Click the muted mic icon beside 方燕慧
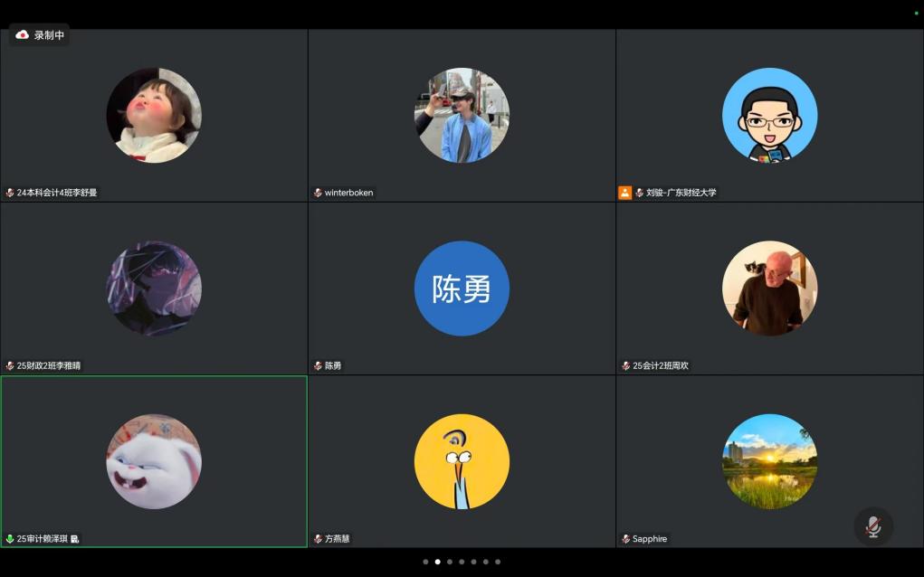This screenshot has width=924, height=577. (318, 539)
